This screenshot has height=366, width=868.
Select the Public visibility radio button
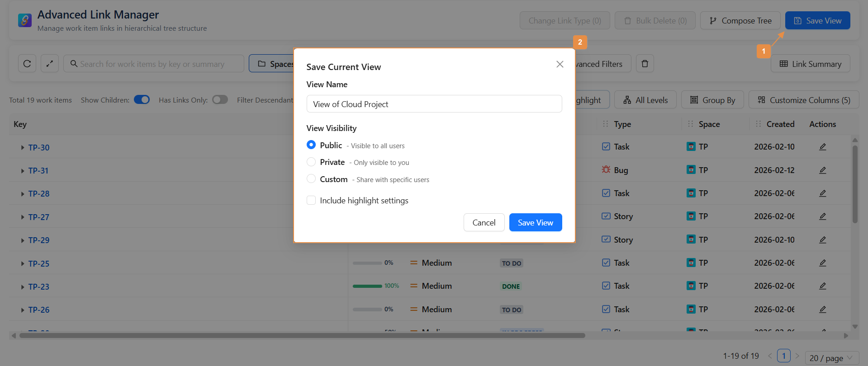[311, 145]
